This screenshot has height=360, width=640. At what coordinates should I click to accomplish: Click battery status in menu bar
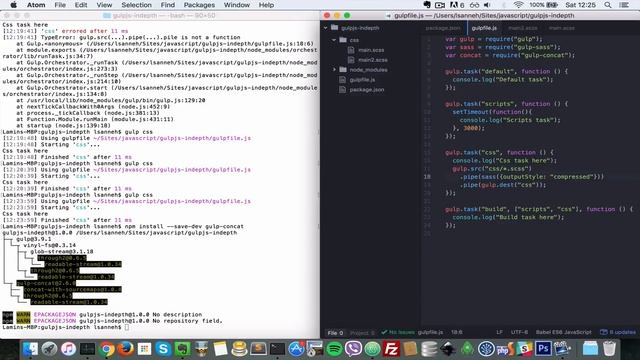pos(544,5)
